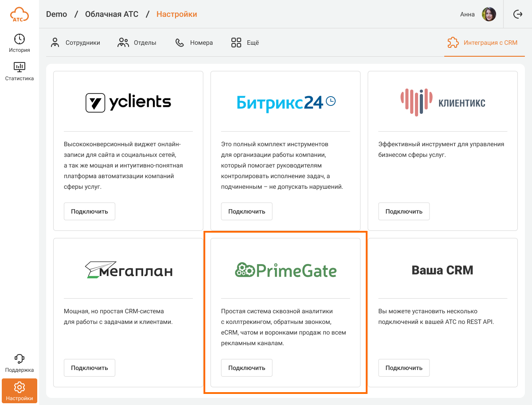This screenshot has width=532, height=405.
Task: Open the Статистика chart icon
Action: [20, 67]
